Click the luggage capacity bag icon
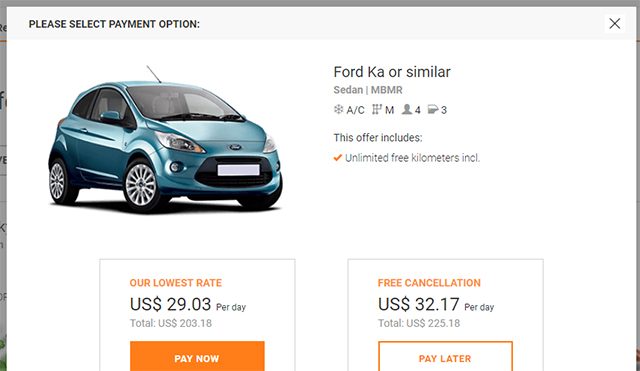Viewport: 640px width, 371px height. click(x=433, y=109)
